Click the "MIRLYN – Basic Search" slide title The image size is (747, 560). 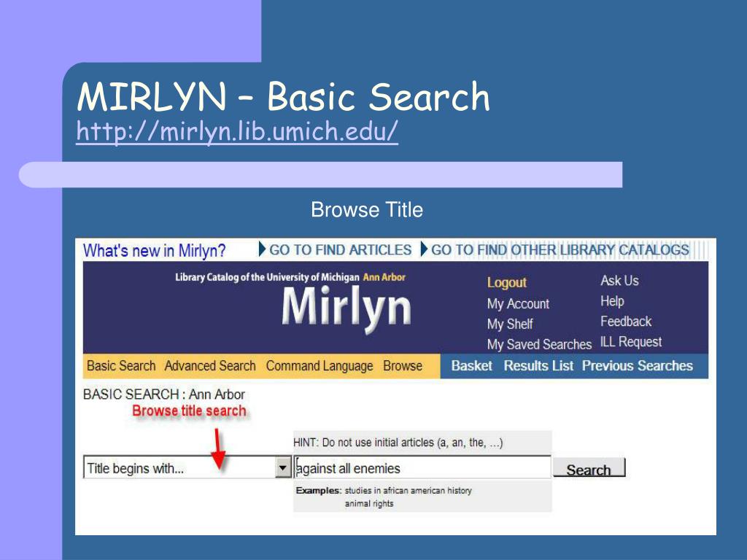click(x=284, y=97)
